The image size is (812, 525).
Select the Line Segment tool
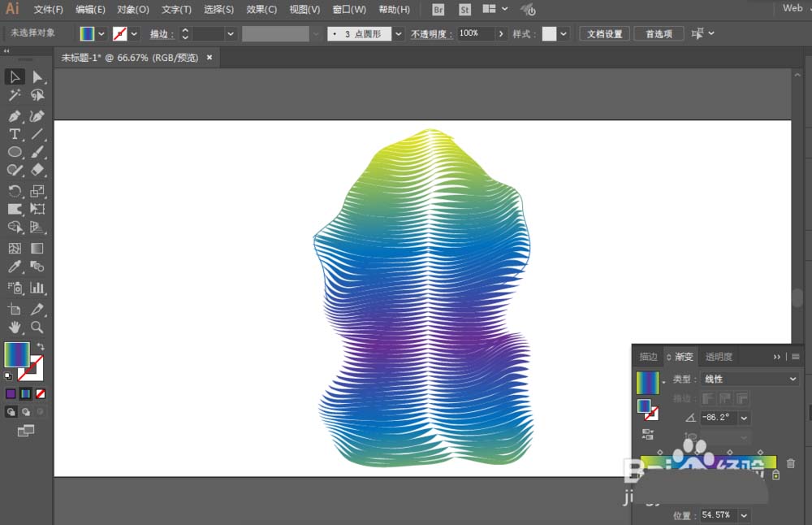[37, 134]
